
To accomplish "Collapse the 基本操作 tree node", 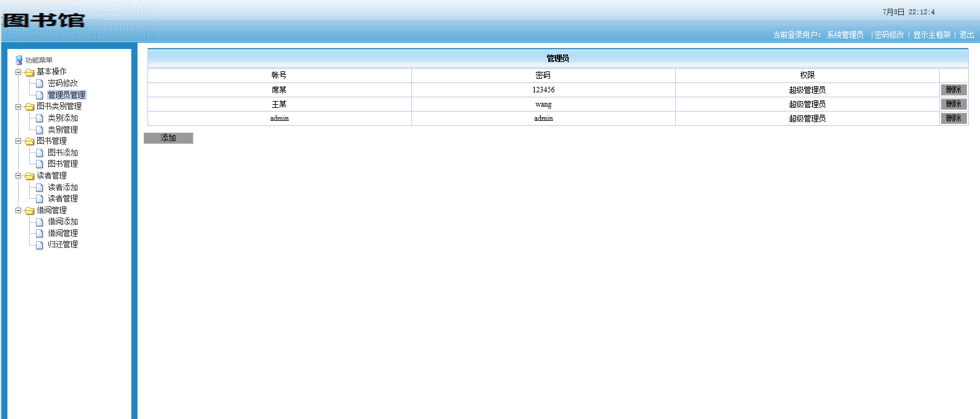I will pos(19,72).
